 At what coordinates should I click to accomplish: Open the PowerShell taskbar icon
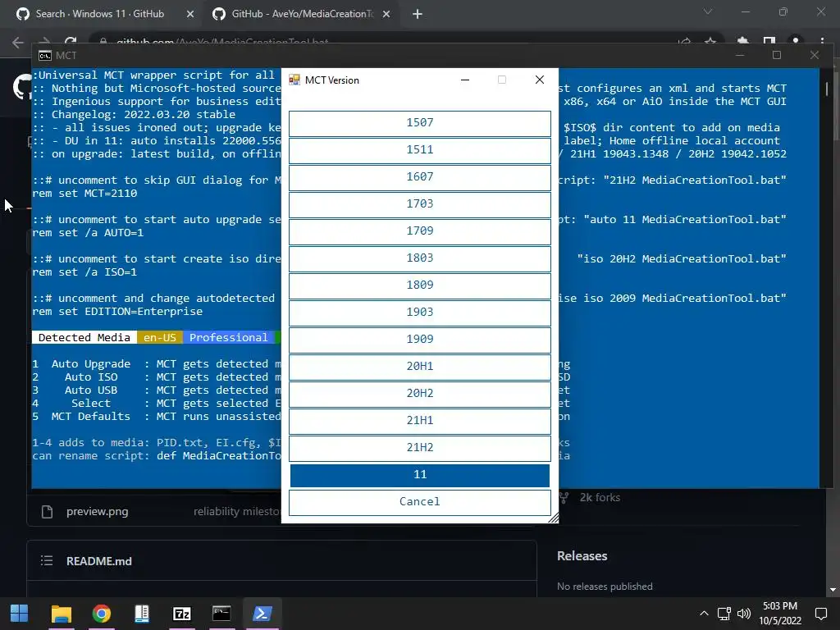point(262,614)
